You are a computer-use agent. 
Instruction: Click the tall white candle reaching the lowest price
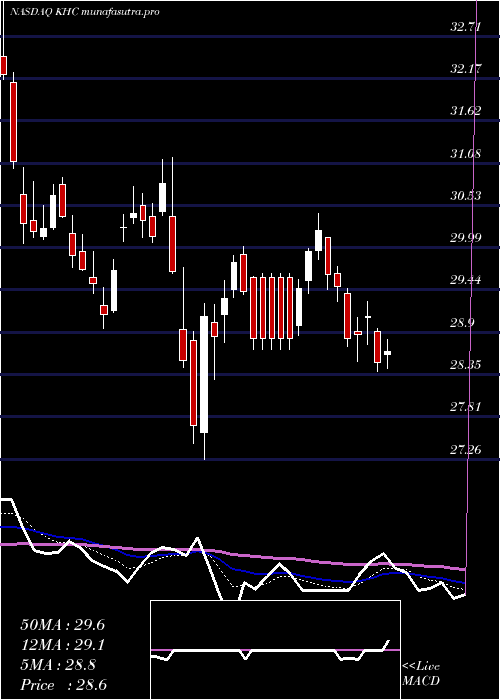[x=204, y=374]
